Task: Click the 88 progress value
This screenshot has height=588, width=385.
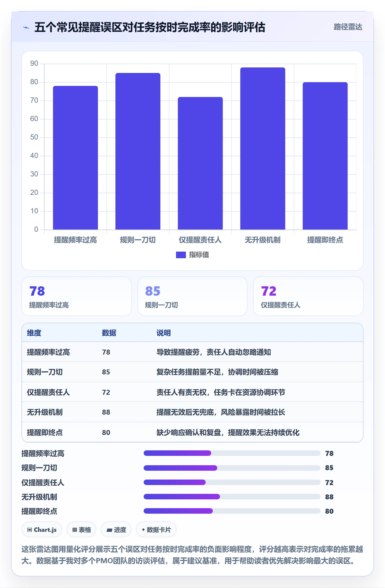Action: pos(329,497)
